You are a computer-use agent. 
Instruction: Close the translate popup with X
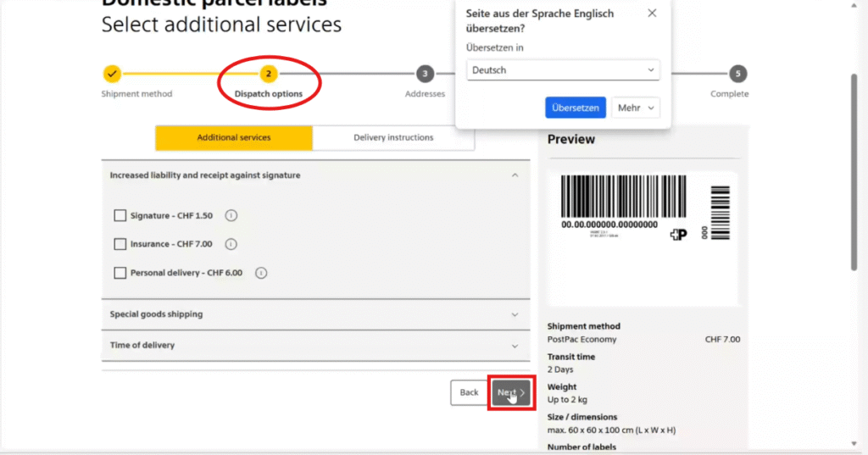[652, 14]
